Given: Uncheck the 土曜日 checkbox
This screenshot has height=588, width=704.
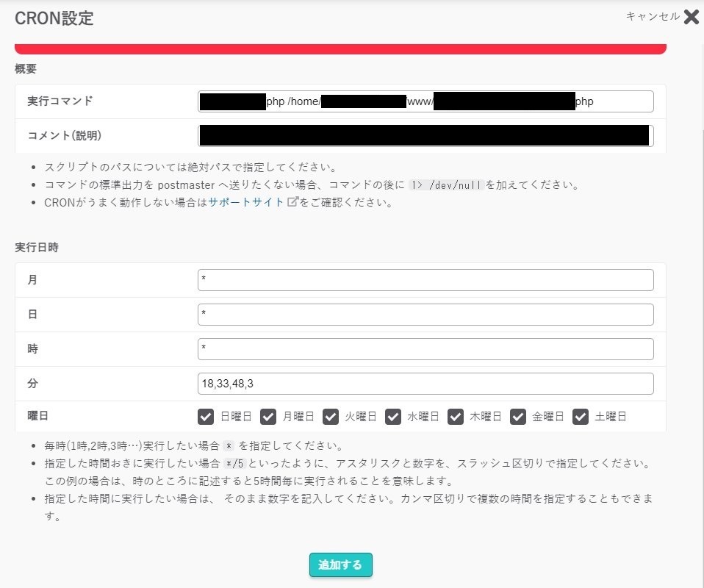Looking at the screenshot, I should (x=581, y=417).
